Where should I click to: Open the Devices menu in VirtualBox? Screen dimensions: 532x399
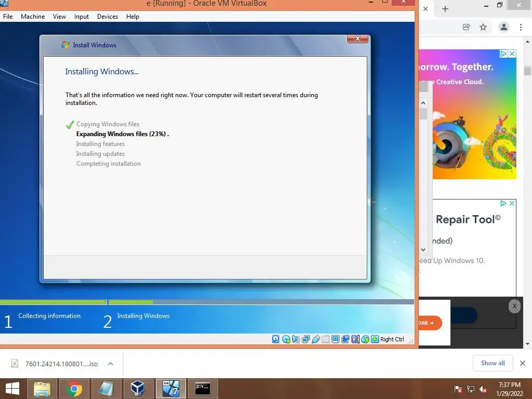[108, 16]
